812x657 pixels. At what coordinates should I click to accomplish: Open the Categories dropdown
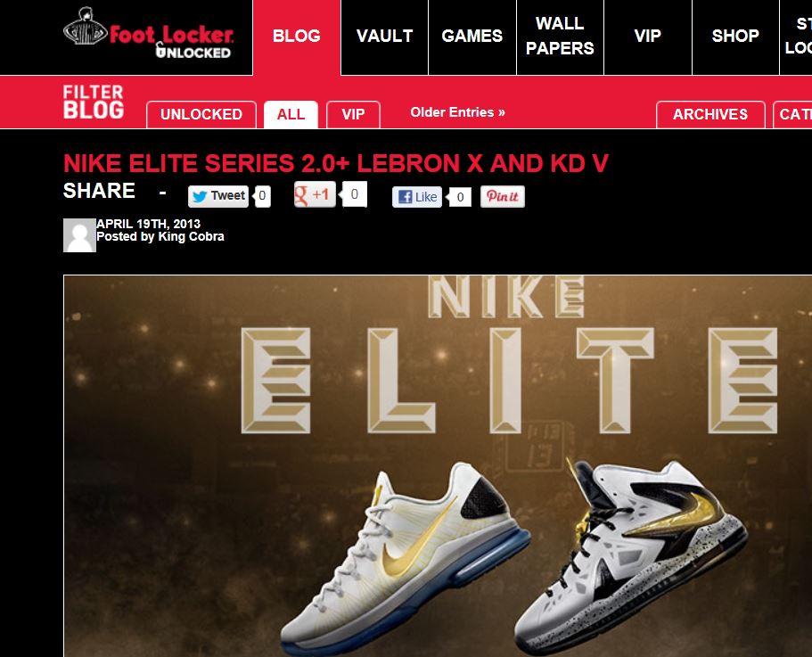click(792, 114)
